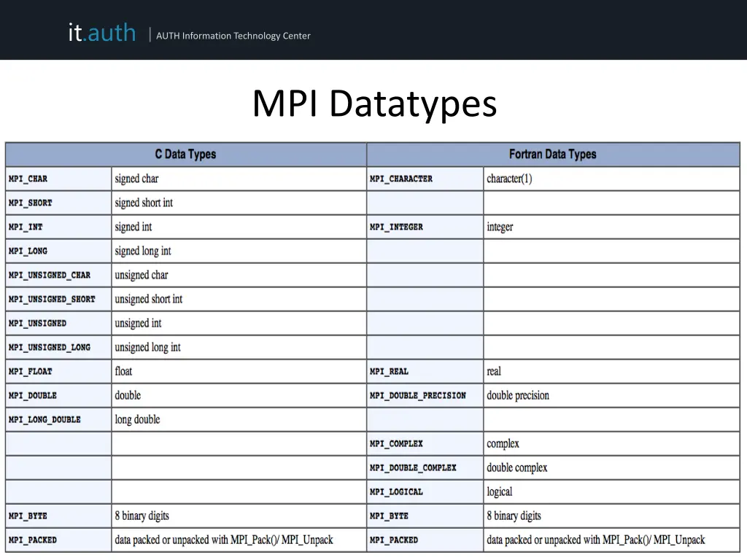Viewport: 747px width, 560px height.
Task: Click the signed int cell
Action: (239, 227)
